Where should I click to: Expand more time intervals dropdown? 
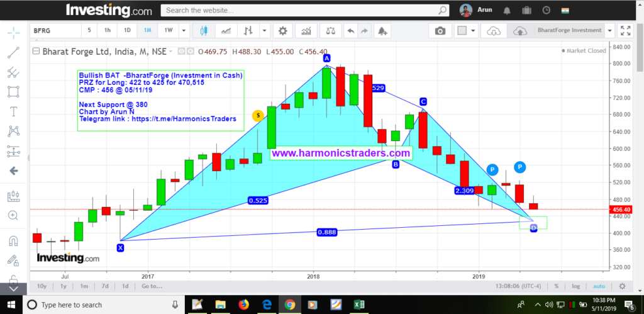(184, 31)
